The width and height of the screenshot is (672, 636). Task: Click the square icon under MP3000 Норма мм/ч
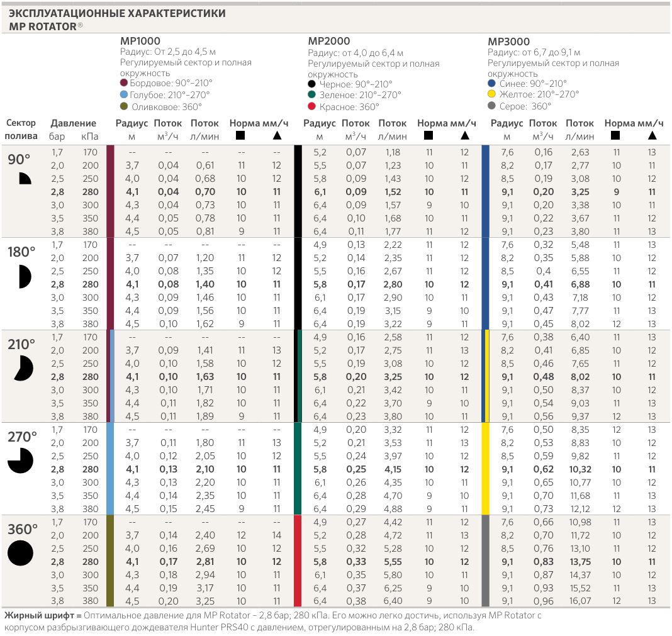[615, 136]
